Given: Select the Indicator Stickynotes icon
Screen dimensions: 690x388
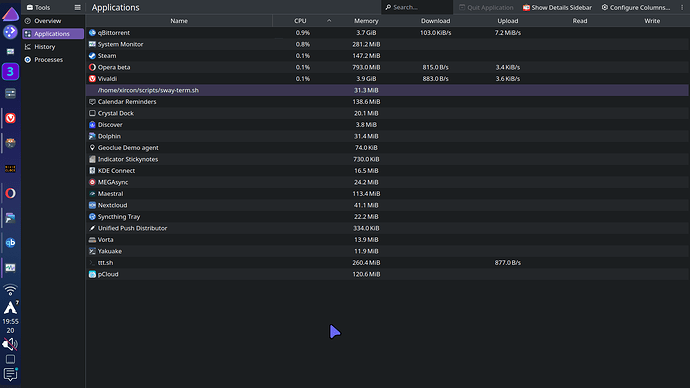Looking at the screenshot, I should pyautogui.click(x=92, y=159).
